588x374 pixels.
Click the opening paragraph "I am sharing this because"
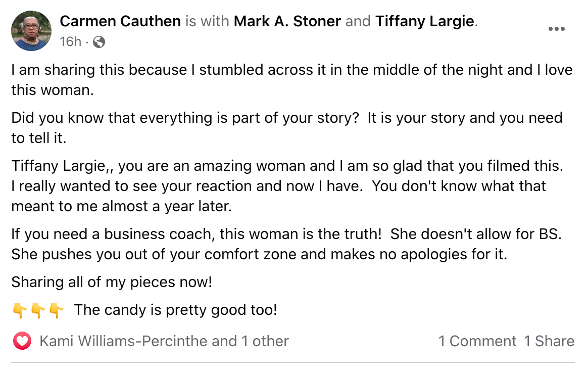pos(291,80)
